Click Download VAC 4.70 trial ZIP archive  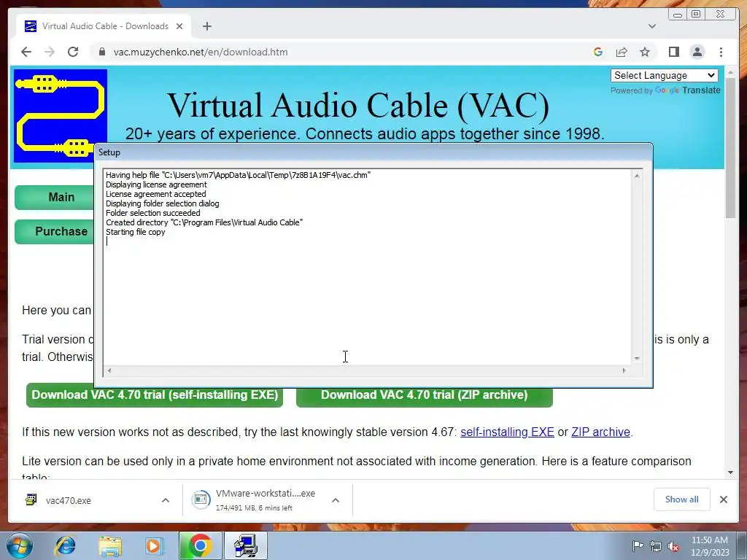(x=424, y=395)
